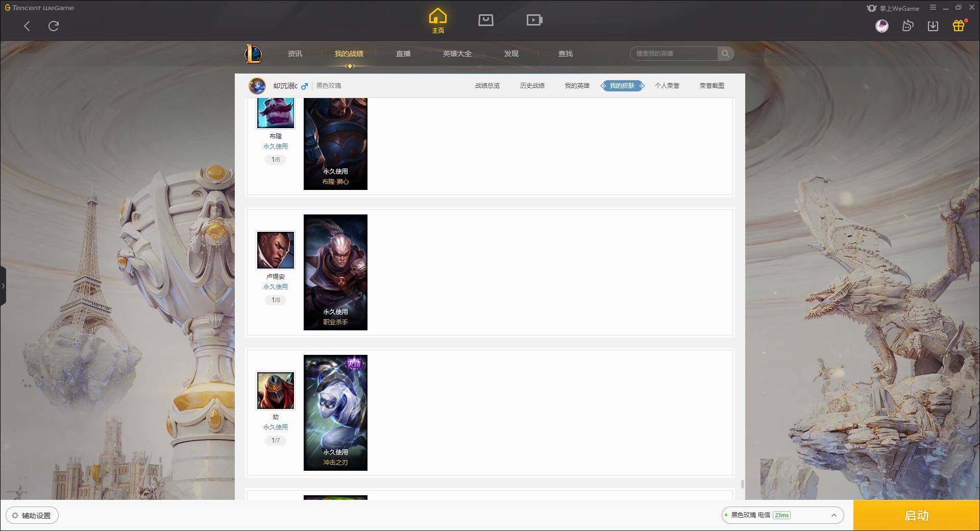Expand the 黑色玫瑰 电信 server dropdown
Screen dimensions: 980x531
tap(782, 515)
